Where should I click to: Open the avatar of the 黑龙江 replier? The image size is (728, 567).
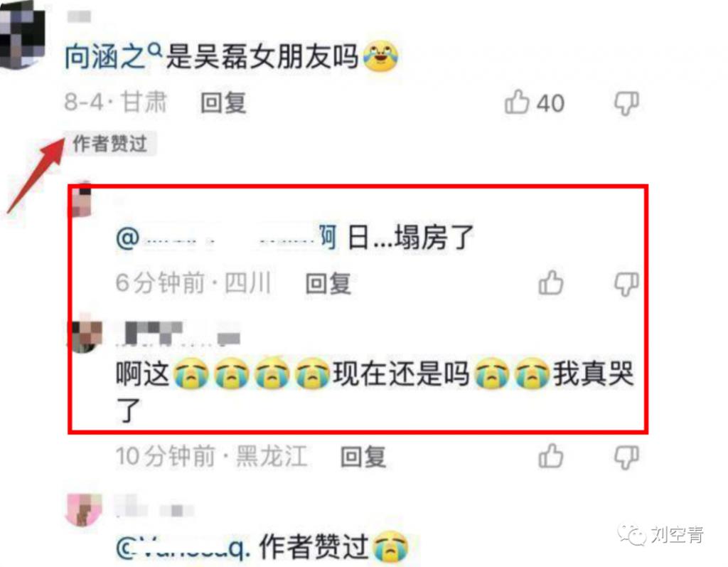tap(85, 336)
